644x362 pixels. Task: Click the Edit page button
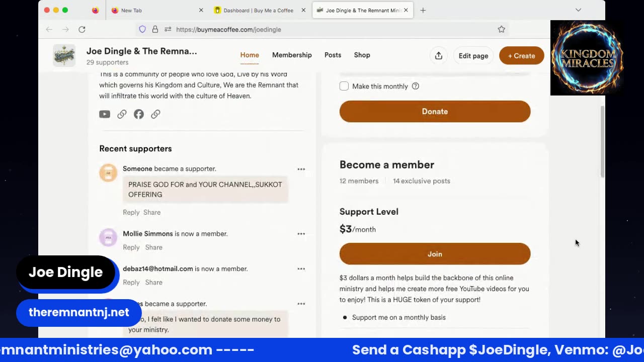pos(473,55)
